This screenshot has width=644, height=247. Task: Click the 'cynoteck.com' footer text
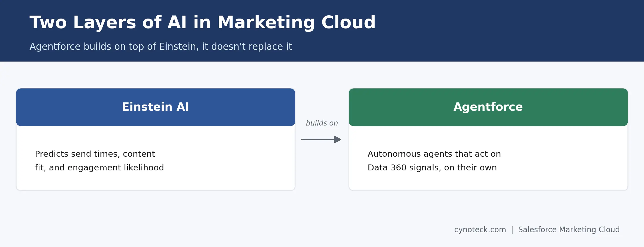[x=480, y=230]
